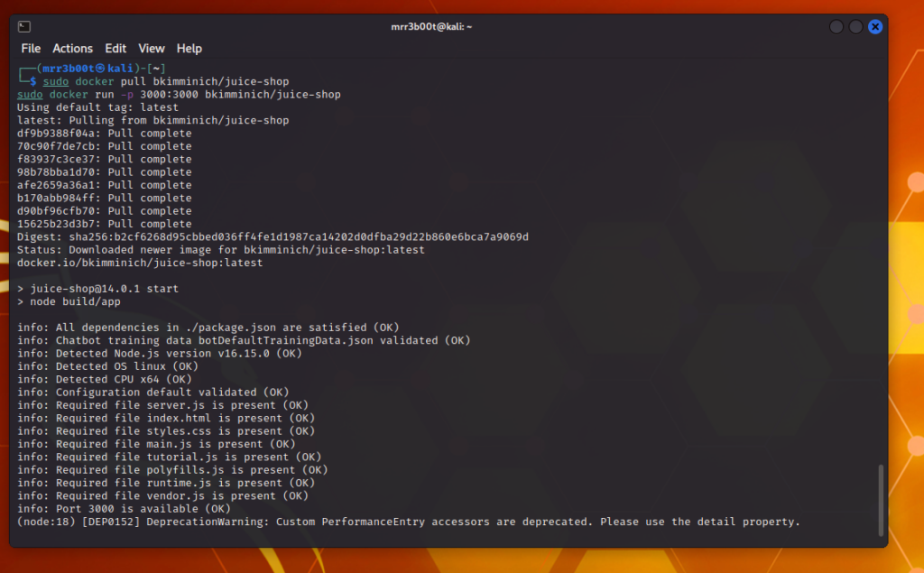Minimize the terminal window
This screenshot has height=573, width=924.
point(836,26)
